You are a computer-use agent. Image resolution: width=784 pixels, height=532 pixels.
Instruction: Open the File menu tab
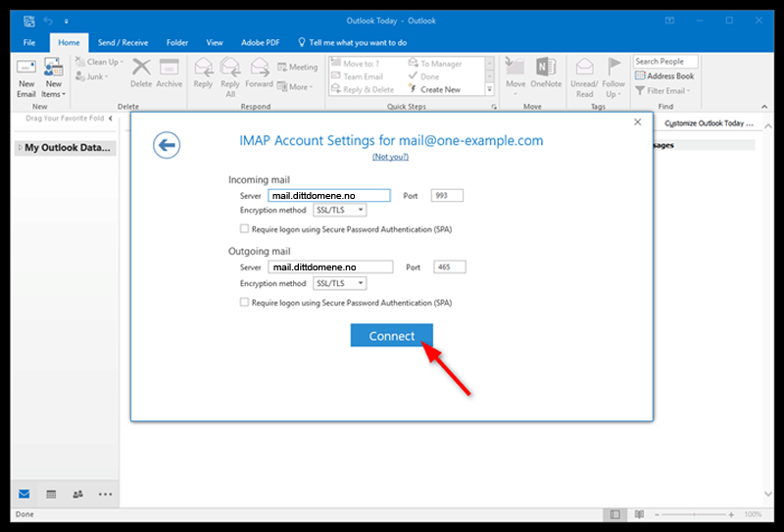29,43
